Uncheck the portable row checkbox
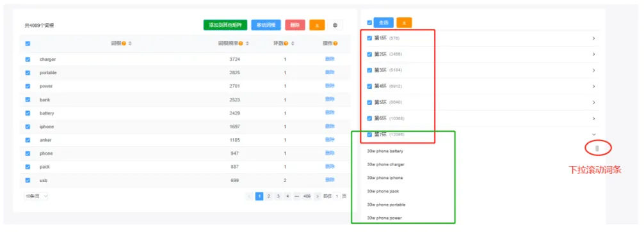The width and height of the screenshot is (644, 232). pyautogui.click(x=28, y=73)
